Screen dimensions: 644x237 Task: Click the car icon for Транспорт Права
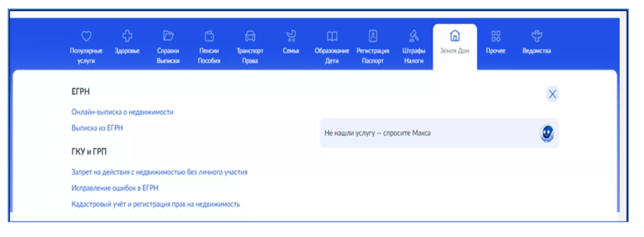pyautogui.click(x=250, y=36)
